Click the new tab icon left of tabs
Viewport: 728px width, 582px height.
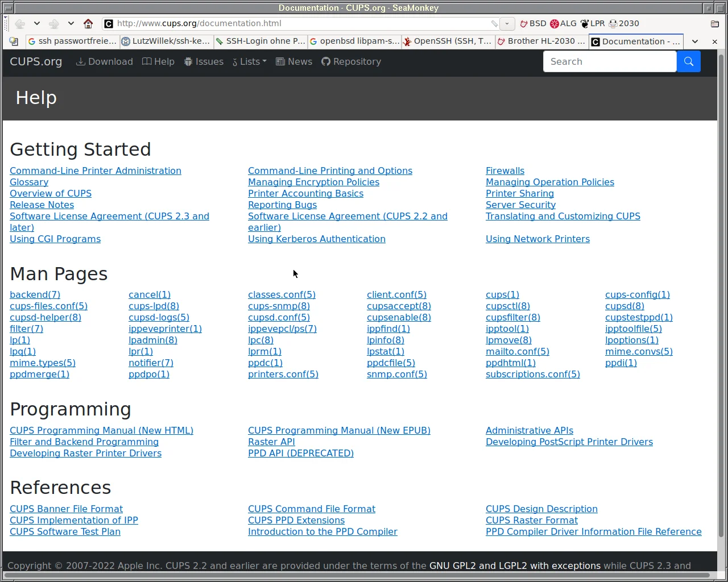[14, 41]
